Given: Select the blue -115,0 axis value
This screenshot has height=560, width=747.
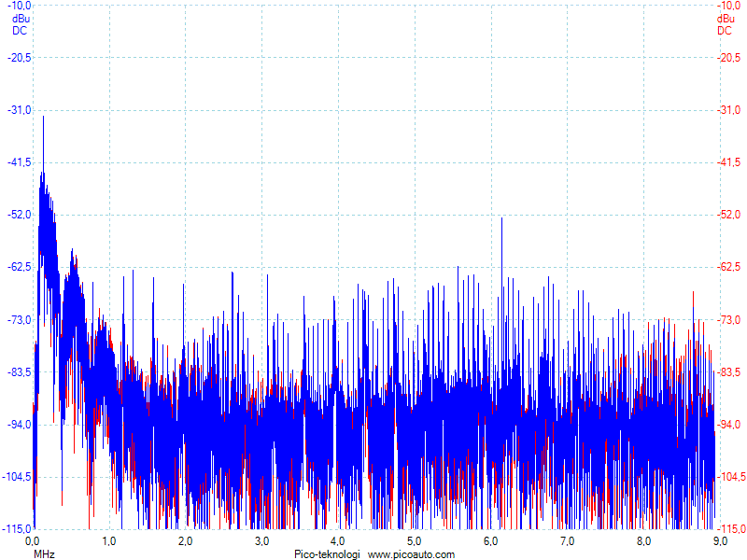Looking at the screenshot, I should tap(17, 529).
